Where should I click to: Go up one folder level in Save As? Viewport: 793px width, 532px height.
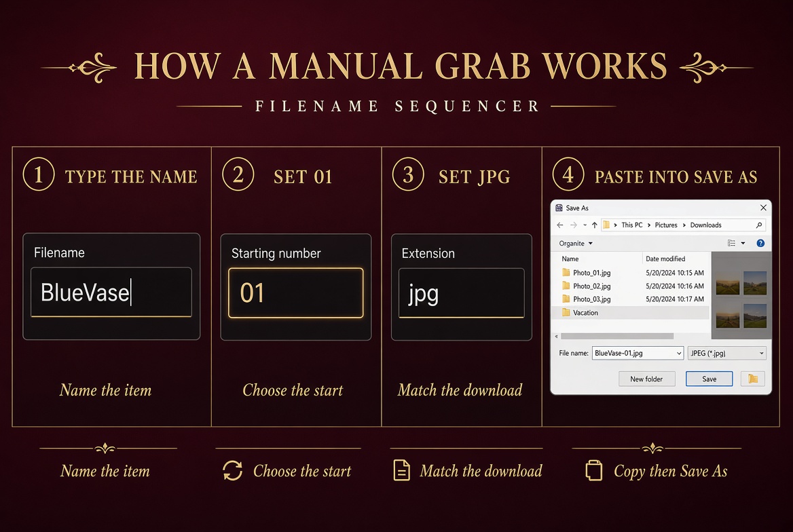click(594, 225)
